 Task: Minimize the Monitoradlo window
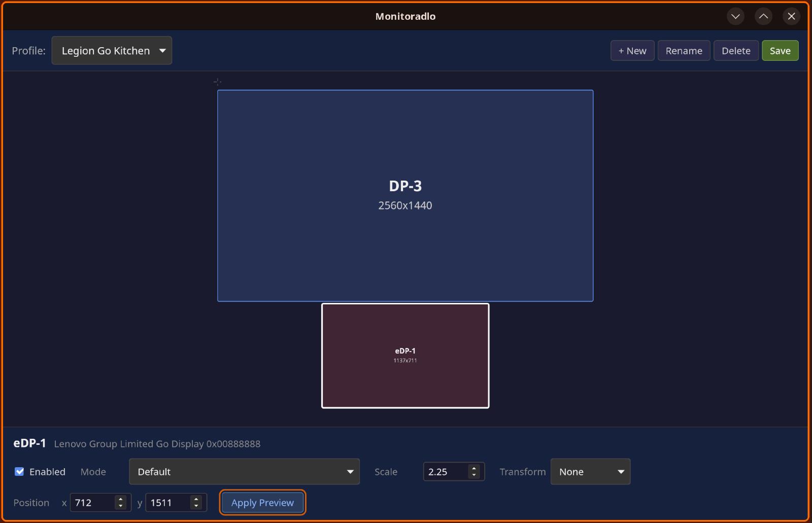[735, 16]
